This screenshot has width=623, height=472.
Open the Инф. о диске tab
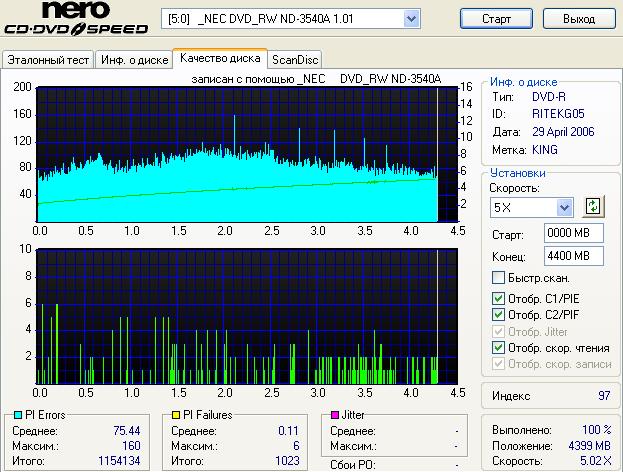point(133,59)
